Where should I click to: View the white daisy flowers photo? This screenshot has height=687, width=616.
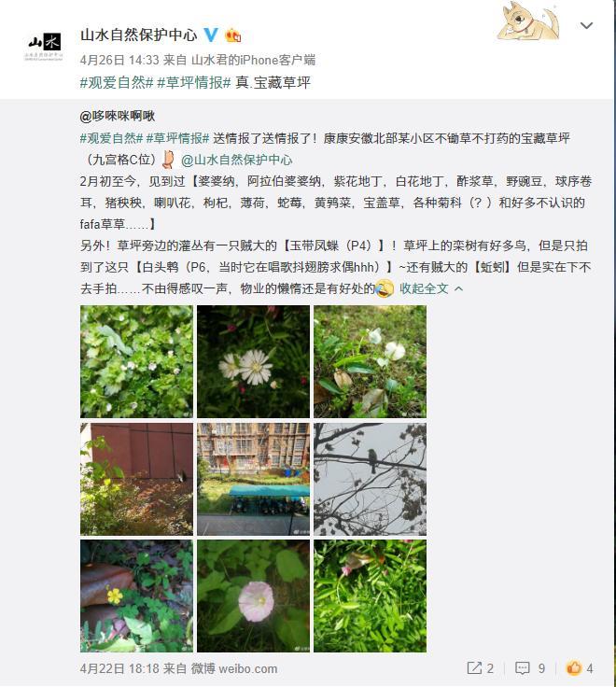(253, 361)
